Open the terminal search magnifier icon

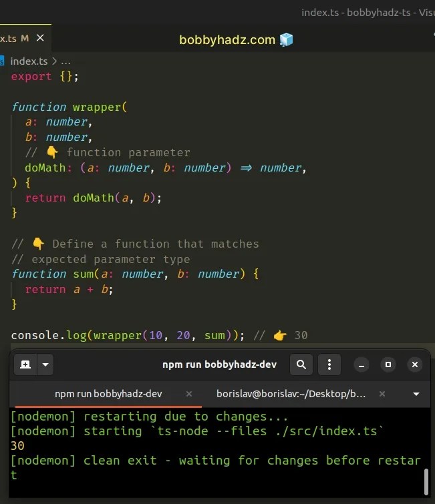pos(301,364)
